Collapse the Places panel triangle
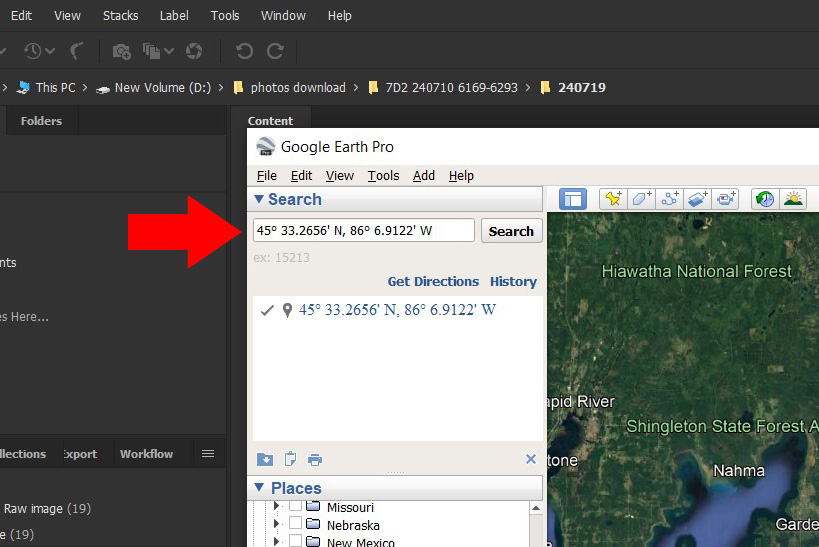819x547 pixels. pos(259,487)
